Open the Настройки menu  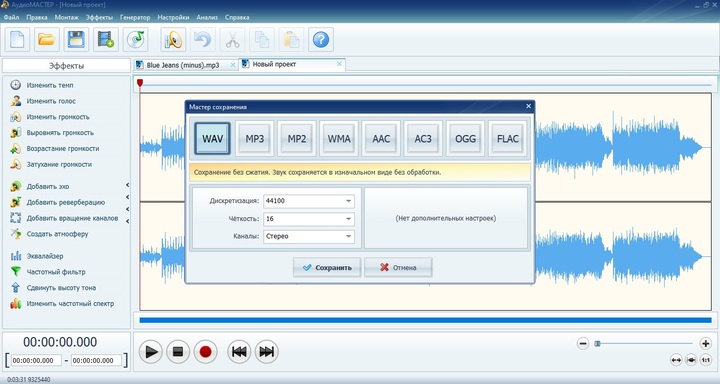click(x=173, y=17)
